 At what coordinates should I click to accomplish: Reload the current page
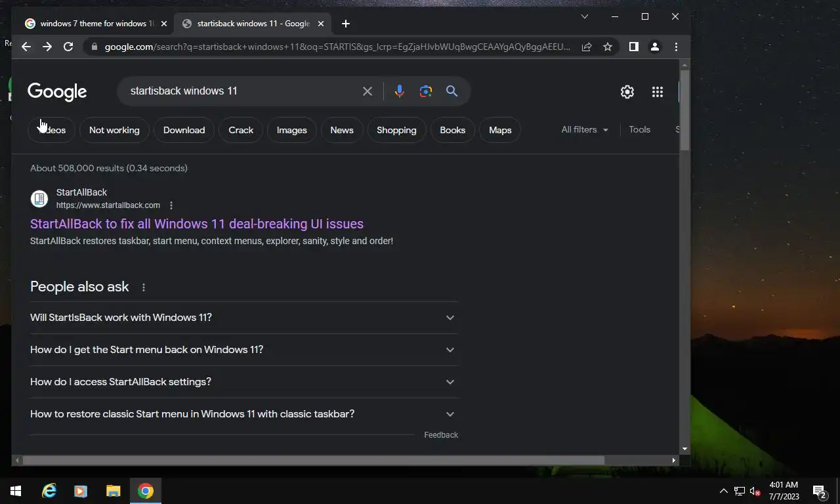coord(68,47)
